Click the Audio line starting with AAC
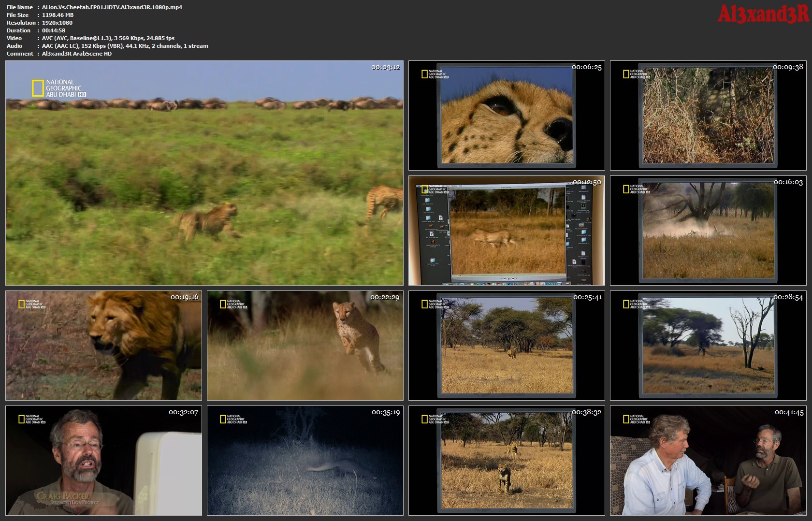The height and width of the screenshot is (521, 812). pos(125,46)
